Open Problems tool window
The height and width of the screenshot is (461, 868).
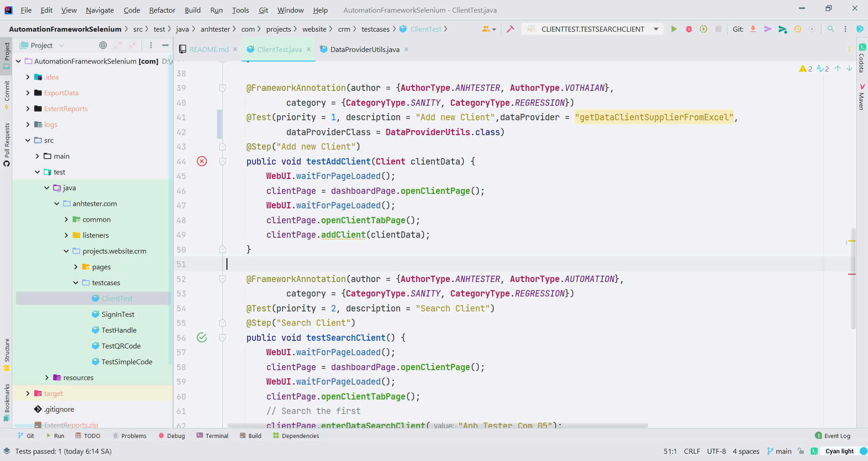pyautogui.click(x=129, y=436)
